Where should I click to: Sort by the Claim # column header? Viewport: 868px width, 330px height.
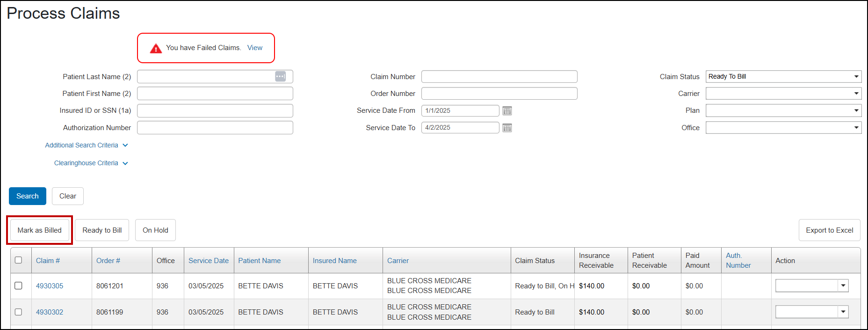click(48, 261)
